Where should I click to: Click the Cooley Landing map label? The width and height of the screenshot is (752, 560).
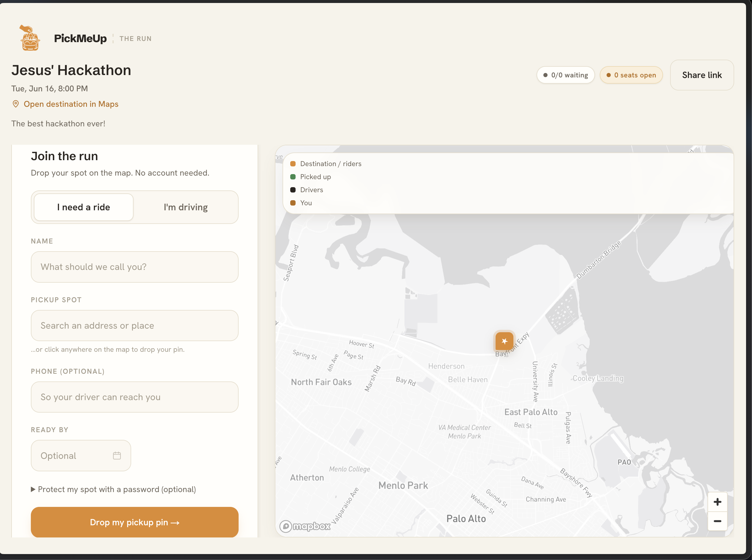point(598,378)
